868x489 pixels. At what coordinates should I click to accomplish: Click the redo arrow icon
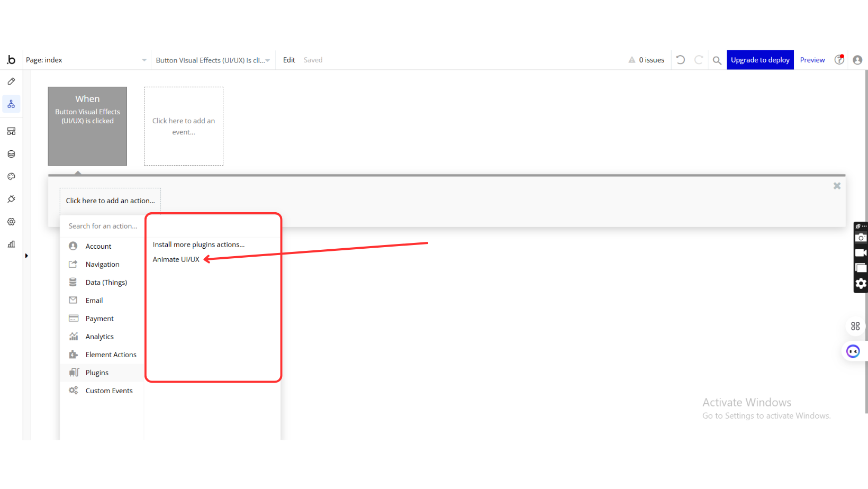point(699,60)
